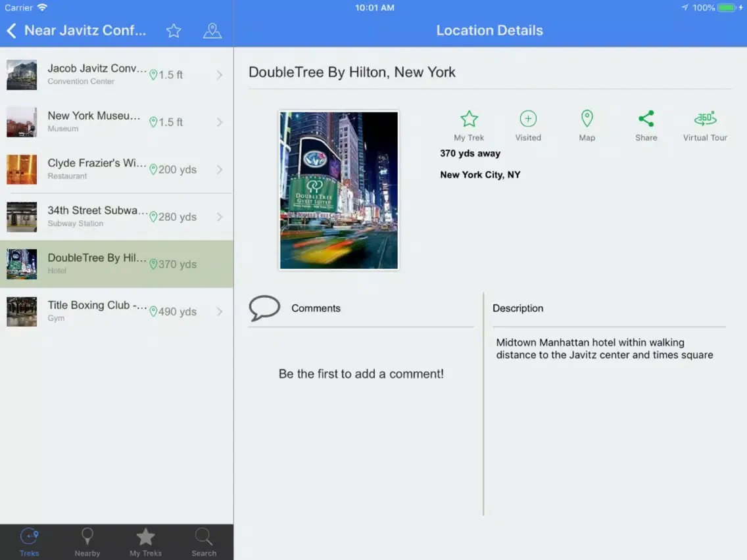
Task: Expand New York Museum row chevron
Action: coord(219,122)
